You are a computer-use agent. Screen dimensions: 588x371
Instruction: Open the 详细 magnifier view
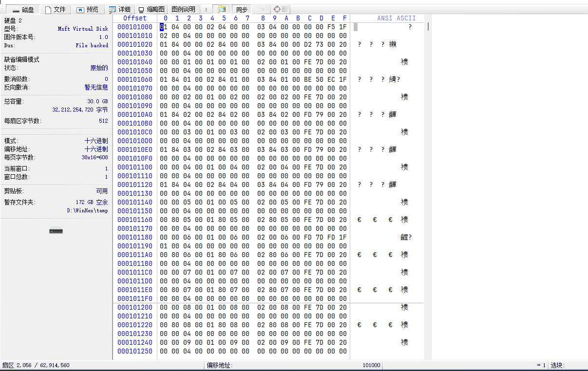pos(120,9)
